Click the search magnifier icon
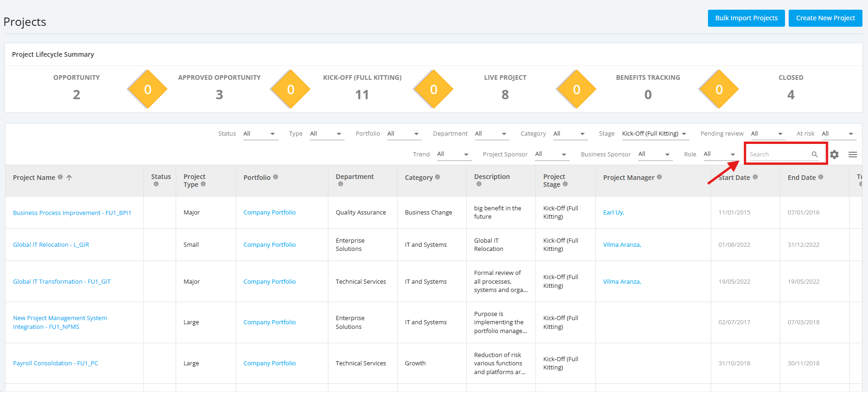The width and height of the screenshot is (868, 393). (814, 155)
